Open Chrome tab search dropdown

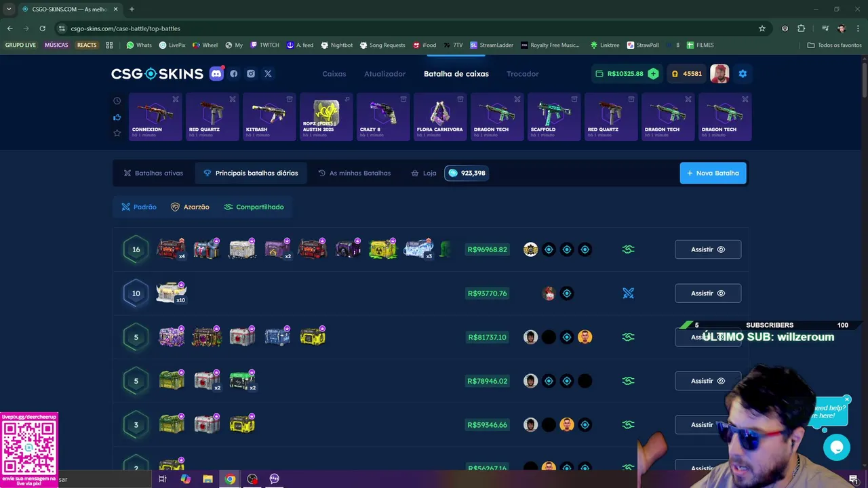coord(9,9)
